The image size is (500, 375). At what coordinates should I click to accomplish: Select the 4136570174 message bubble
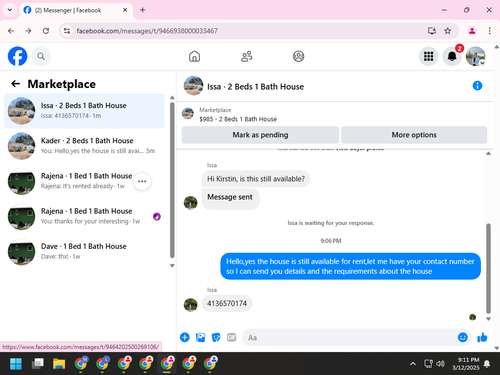pyautogui.click(x=227, y=303)
